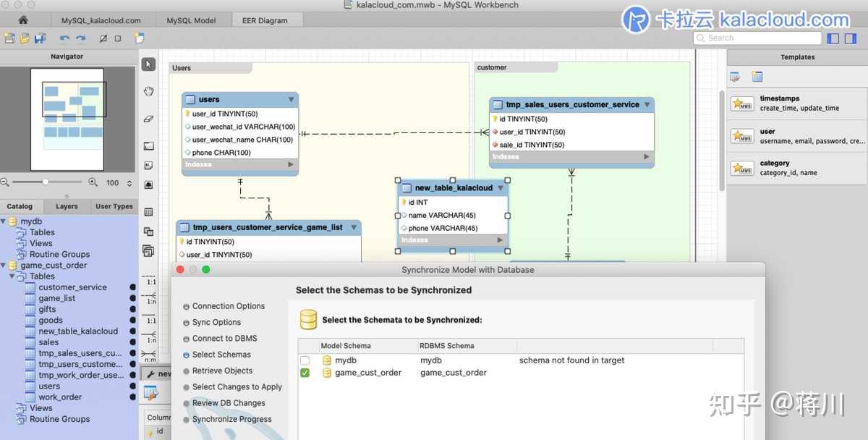Select customer_service table in catalog
This screenshot has width=868, height=440.
(x=72, y=287)
